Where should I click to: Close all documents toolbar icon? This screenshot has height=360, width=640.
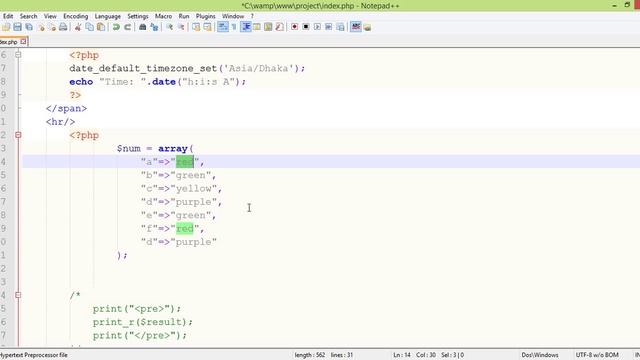(x=52, y=27)
